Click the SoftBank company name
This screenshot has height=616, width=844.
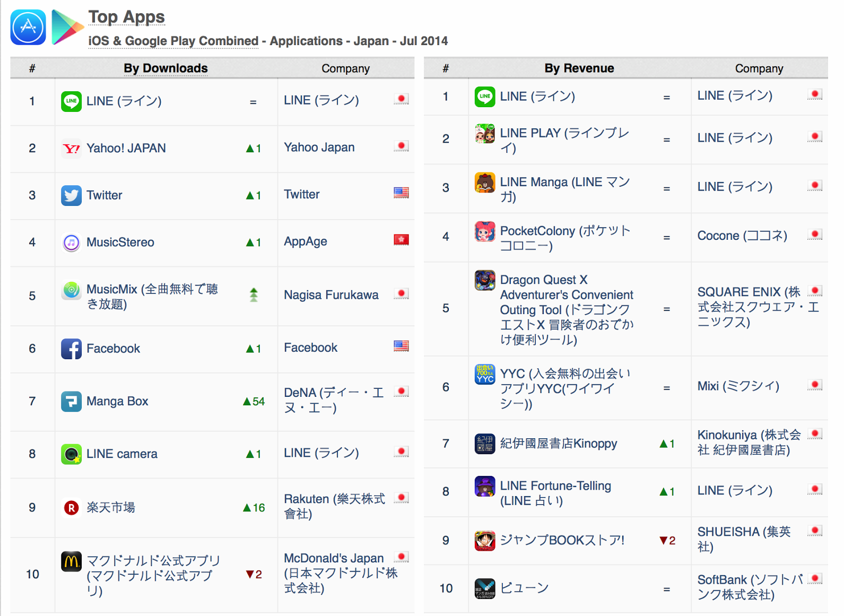pos(750,587)
